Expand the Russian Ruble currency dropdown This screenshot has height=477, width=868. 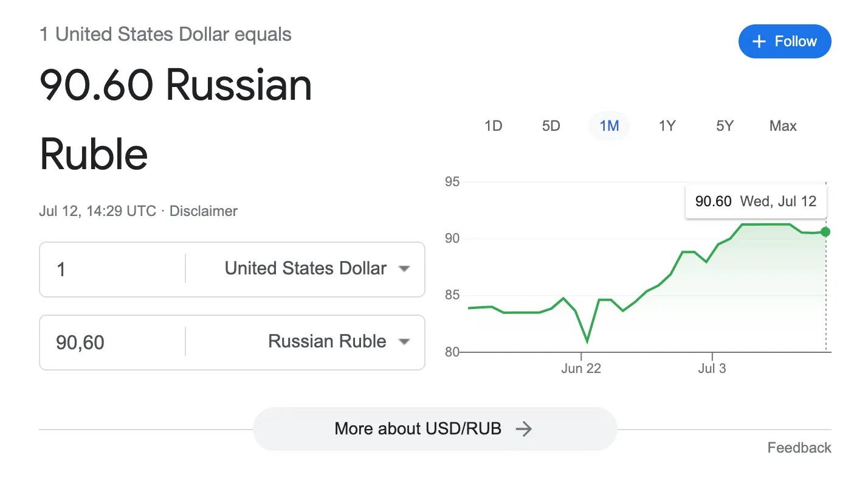404,342
